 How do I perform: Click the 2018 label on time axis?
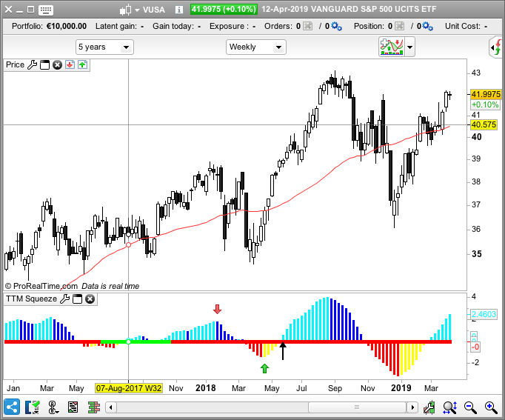[x=205, y=388]
